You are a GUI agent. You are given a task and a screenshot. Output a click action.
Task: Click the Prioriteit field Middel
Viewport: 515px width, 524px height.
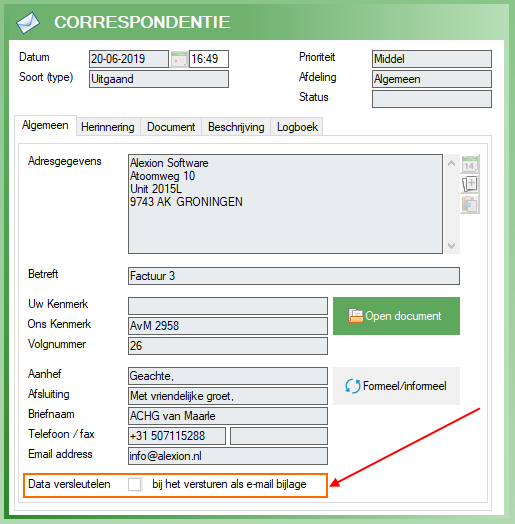pyautogui.click(x=432, y=59)
